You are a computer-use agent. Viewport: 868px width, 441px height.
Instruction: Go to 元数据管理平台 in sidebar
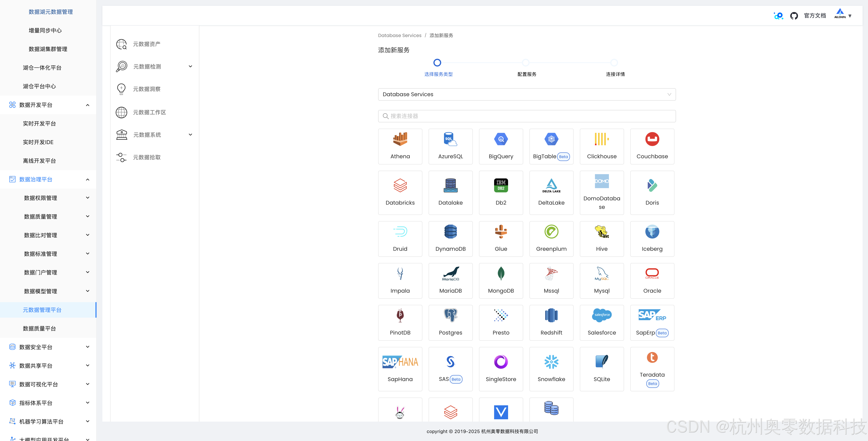click(48, 310)
